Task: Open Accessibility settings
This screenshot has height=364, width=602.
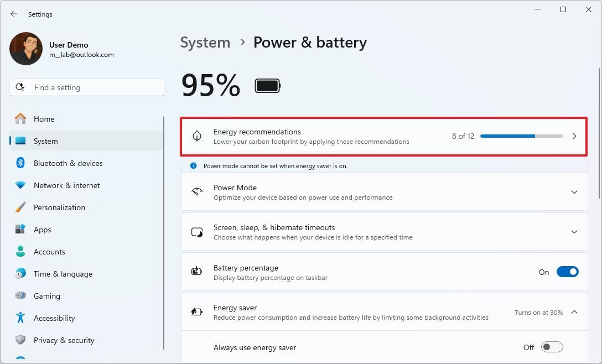Action: point(54,318)
